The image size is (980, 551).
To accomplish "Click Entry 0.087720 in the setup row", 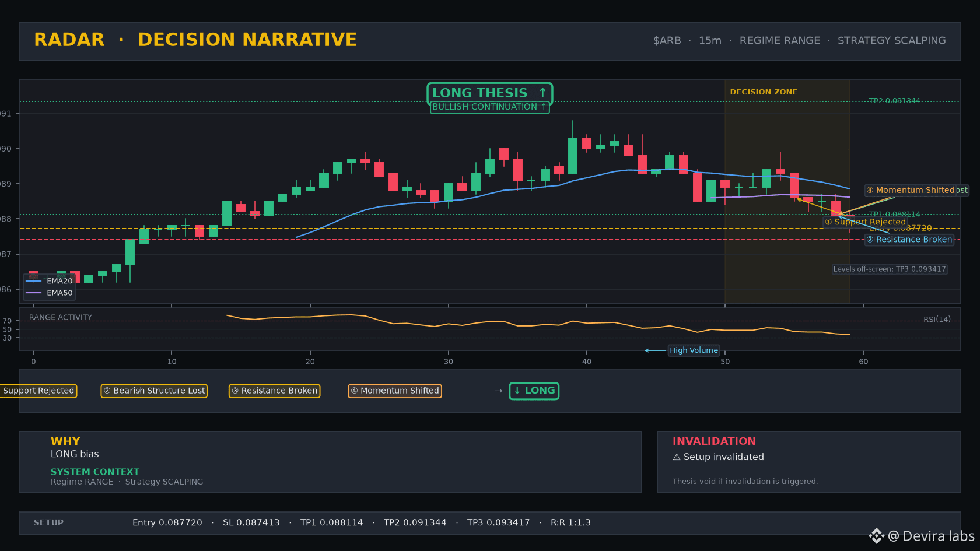I will [167, 522].
